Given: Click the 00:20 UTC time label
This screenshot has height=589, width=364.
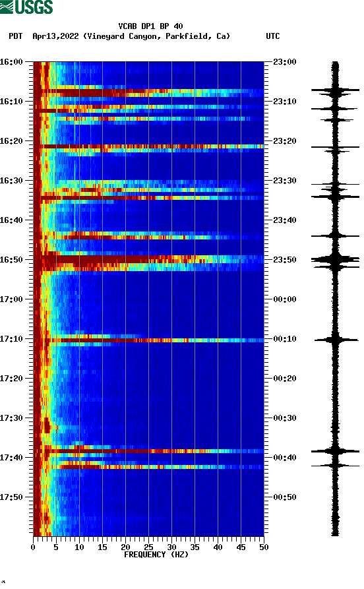Looking at the screenshot, I should point(285,379).
